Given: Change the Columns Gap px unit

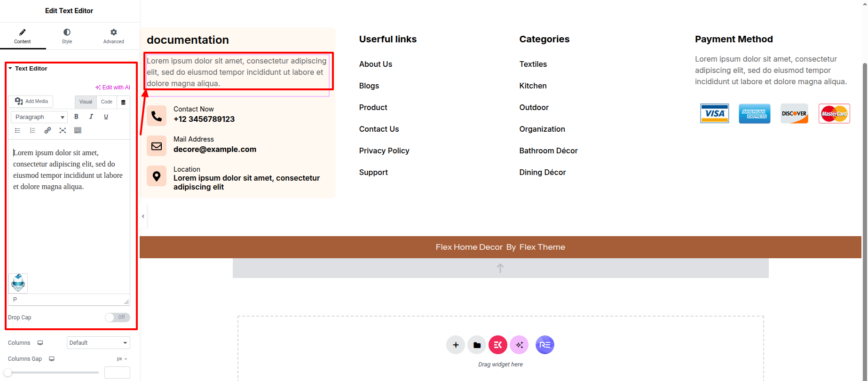Looking at the screenshot, I should tap(122, 359).
